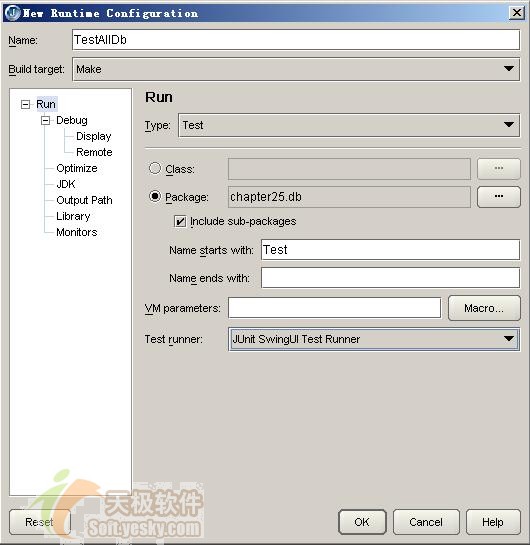
Task: Select the Monitors tree item
Action: click(x=76, y=232)
